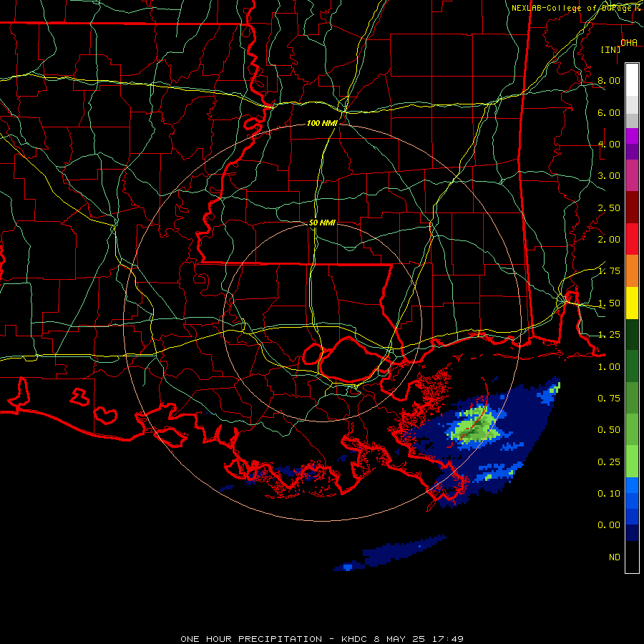Select the 1.50 scale value

[x=609, y=303]
